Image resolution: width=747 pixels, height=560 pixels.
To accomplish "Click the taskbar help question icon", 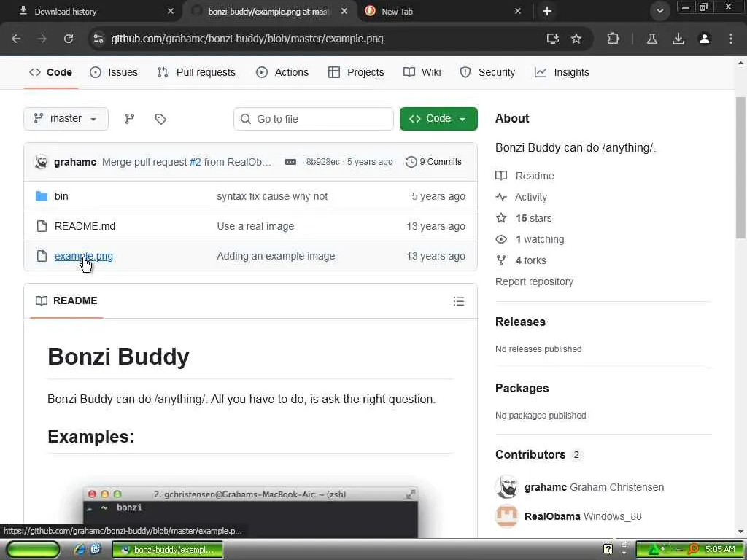I will 608,550.
